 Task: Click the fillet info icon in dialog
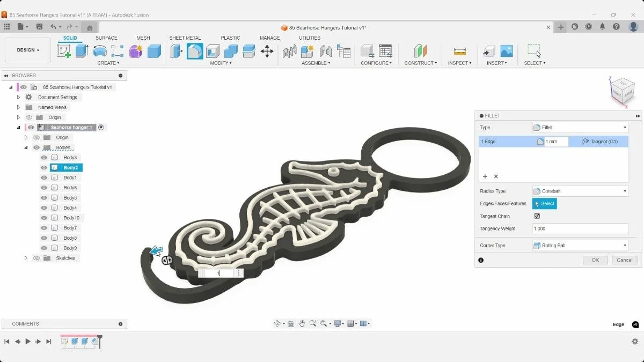pos(481,260)
